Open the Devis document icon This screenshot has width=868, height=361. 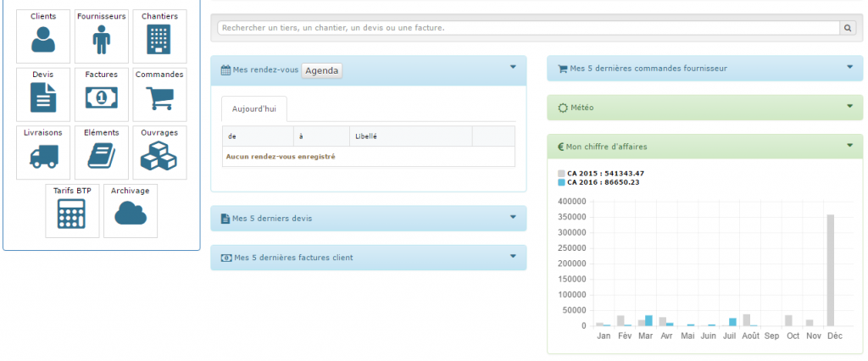tap(42, 98)
